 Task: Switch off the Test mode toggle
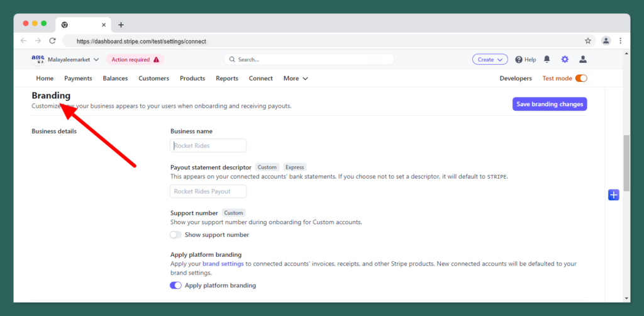581,79
